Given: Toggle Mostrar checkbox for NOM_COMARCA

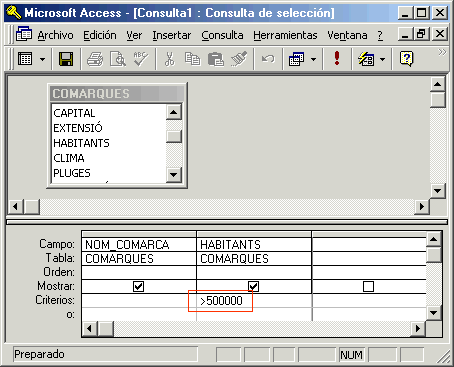Looking at the screenshot, I should point(138,286).
